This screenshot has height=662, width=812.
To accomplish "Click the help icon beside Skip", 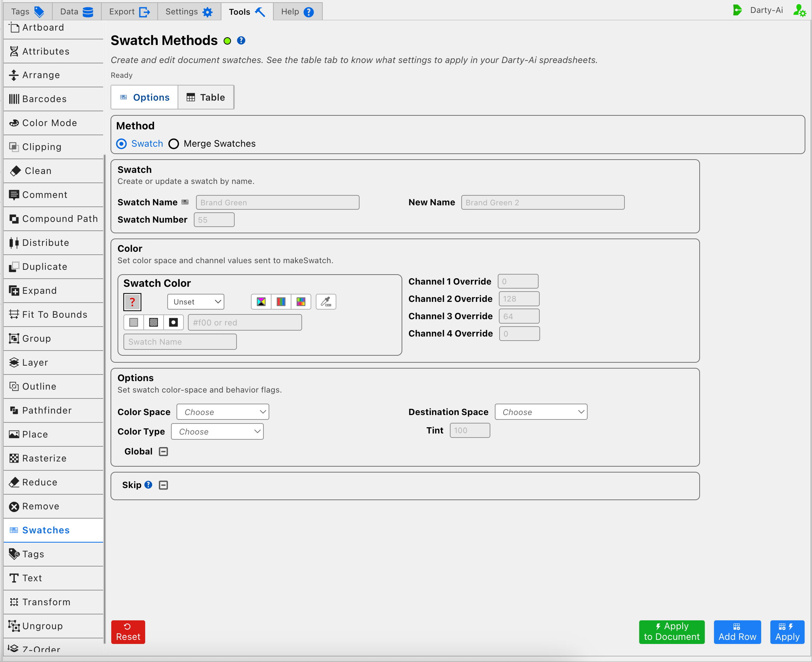I will 148,485.
